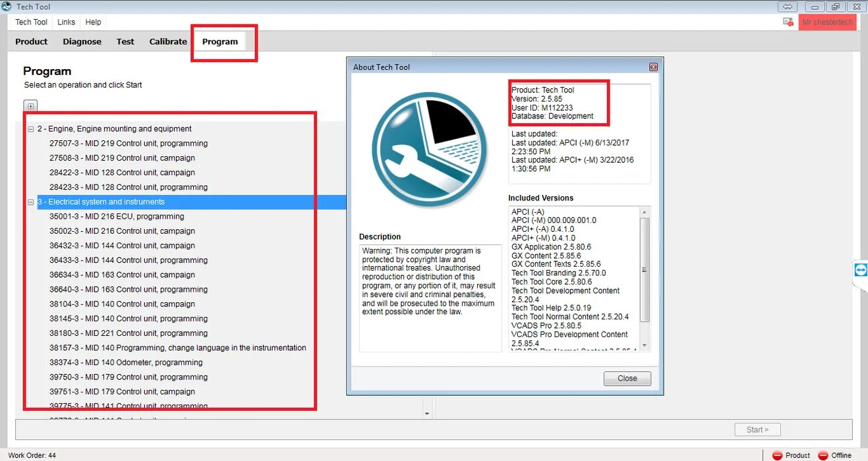Click 'GX Application 2.5.80.6' version entry
Image resolution: width=868 pixels, height=461 pixels.
coord(551,247)
